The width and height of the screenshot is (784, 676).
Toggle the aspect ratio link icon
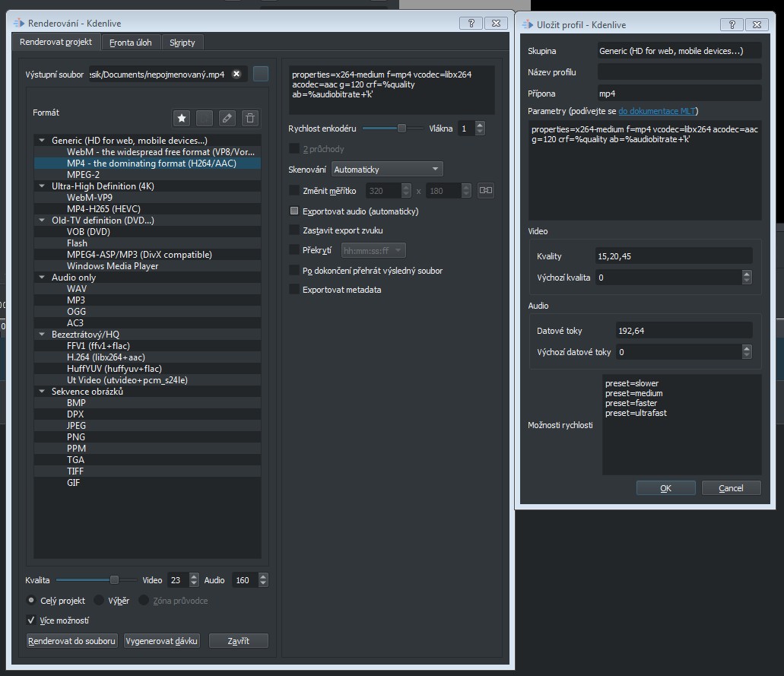pos(485,191)
